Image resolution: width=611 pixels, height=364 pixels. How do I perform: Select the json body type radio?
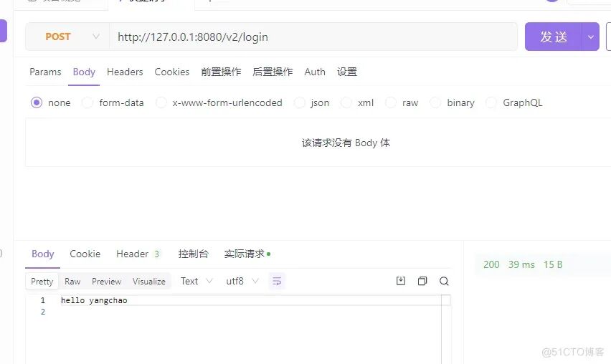click(x=299, y=102)
